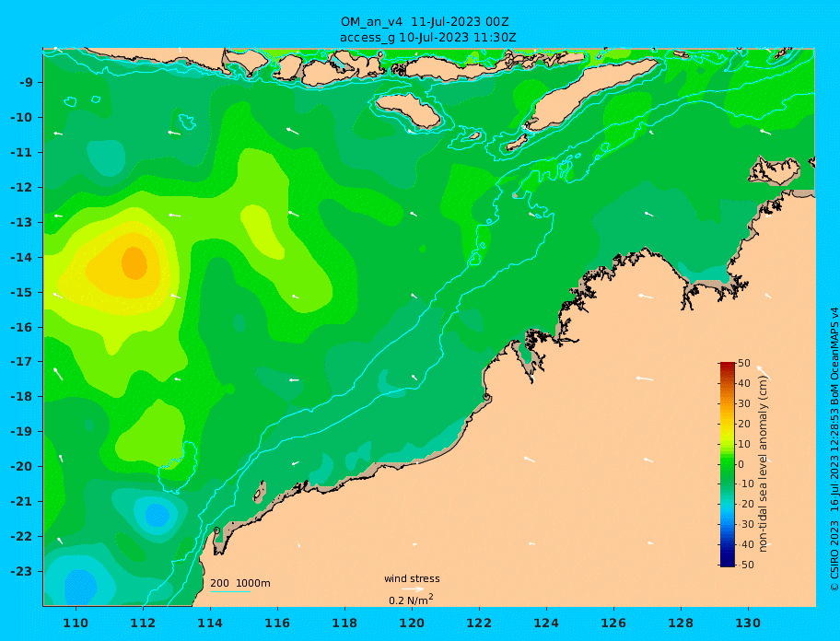
Task: Click latitude axis label -17
Action: point(23,361)
